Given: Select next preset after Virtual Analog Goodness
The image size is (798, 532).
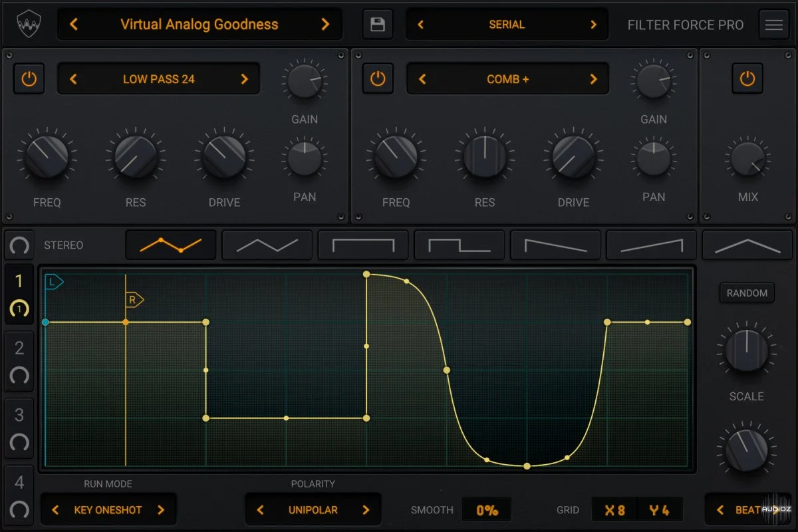Looking at the screenshot, I should pos(325,25).
